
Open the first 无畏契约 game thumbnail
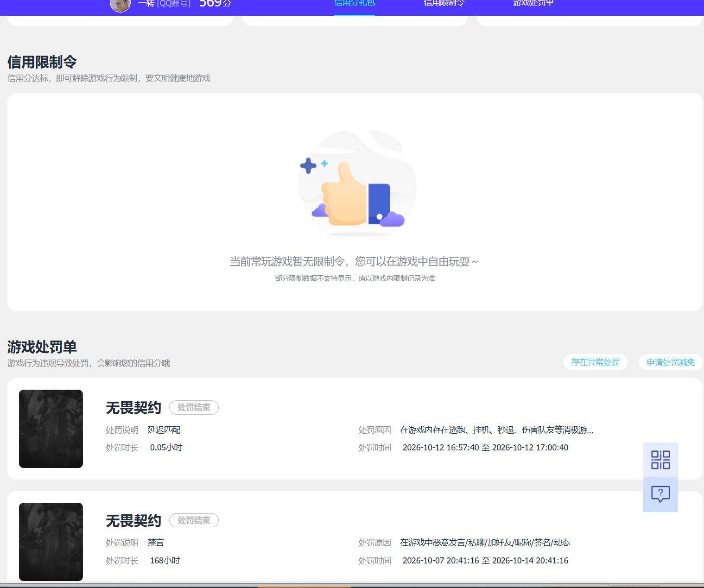click(x=51, y=429)
